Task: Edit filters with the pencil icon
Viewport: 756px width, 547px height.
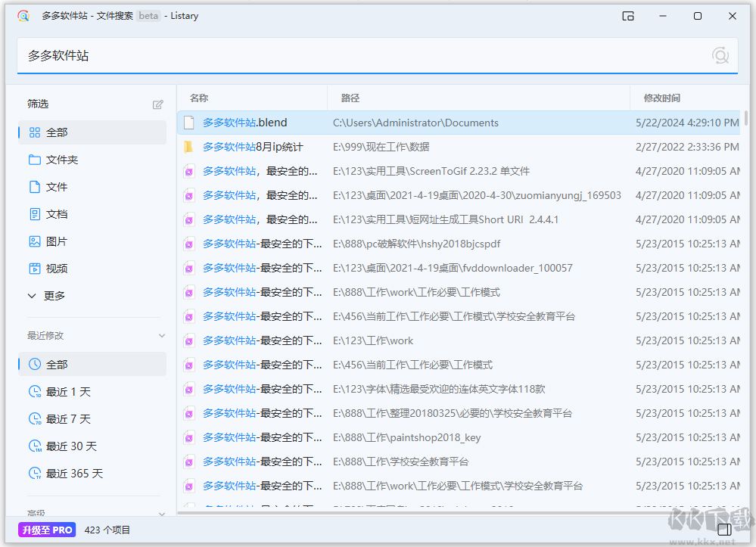Action: click(157, 104)
